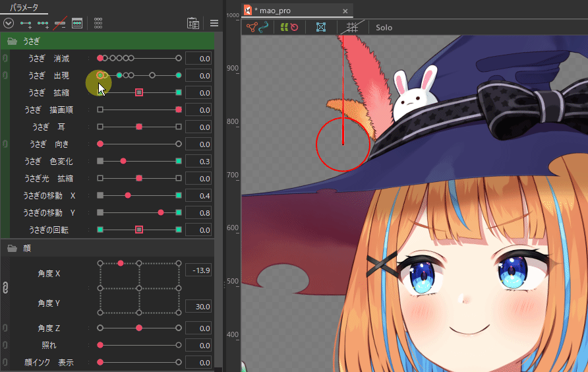This screenshot has height=372, width=588.
Task: Toggle the link icon beside 顔インク 表示
Action: pyautogui.click(x=5, y=362)
